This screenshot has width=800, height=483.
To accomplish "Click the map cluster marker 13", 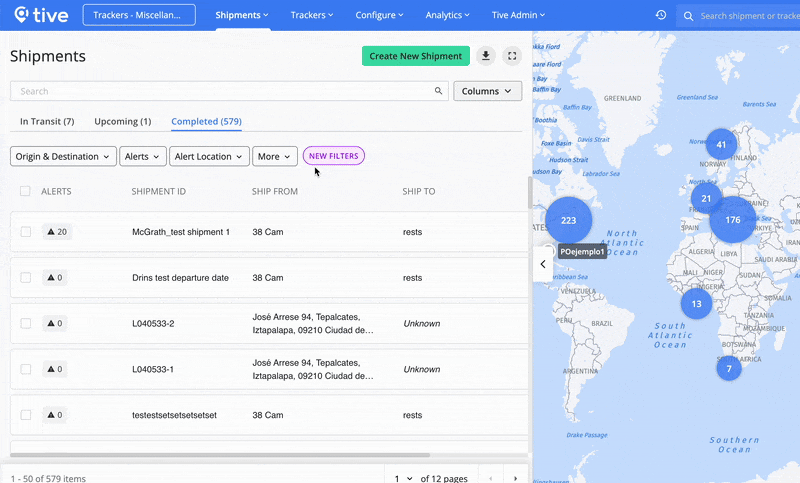I will [696, 303].
